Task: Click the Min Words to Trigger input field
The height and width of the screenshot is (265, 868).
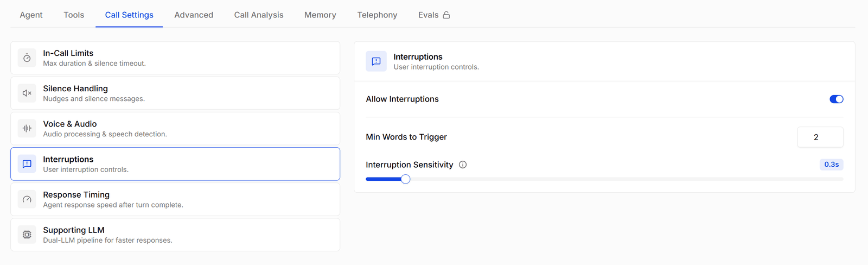Action: click(820, 137)
